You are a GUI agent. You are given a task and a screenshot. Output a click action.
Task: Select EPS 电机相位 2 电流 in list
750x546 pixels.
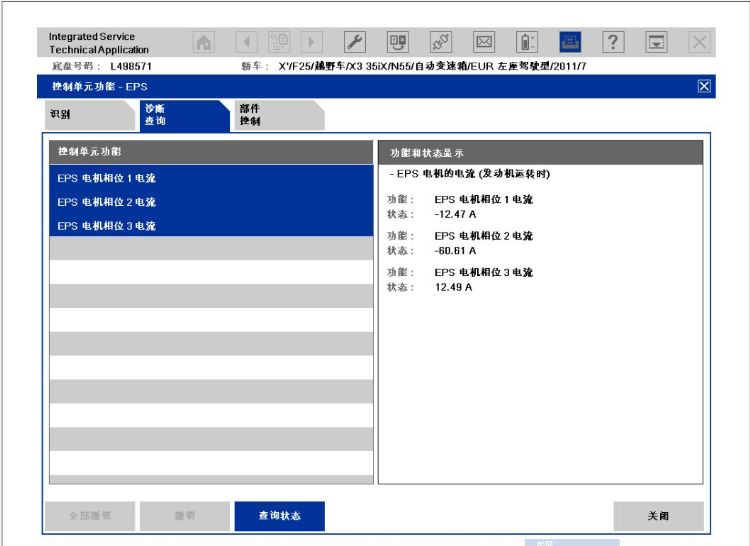[211, 202]
